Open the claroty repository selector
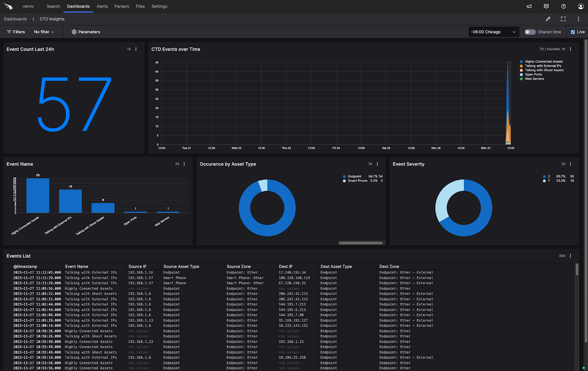This screenshot has width=588, height=371. (28, 6)
